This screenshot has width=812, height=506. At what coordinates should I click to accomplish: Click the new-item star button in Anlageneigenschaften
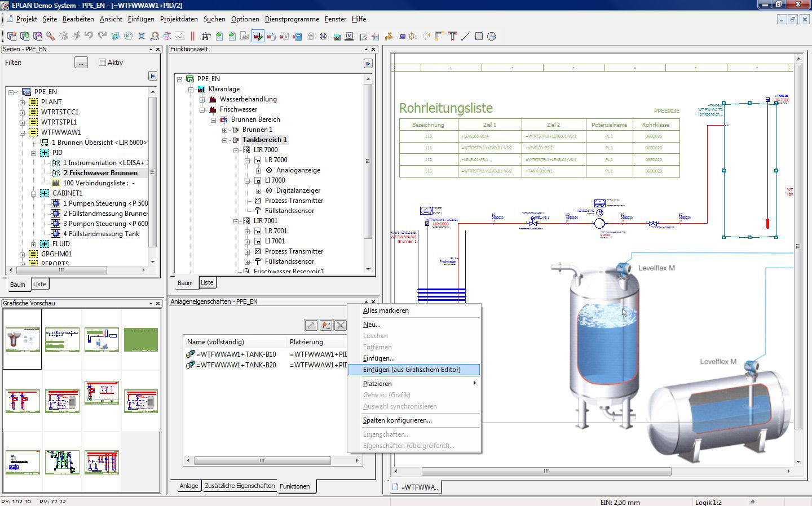[x=325, y=325]
